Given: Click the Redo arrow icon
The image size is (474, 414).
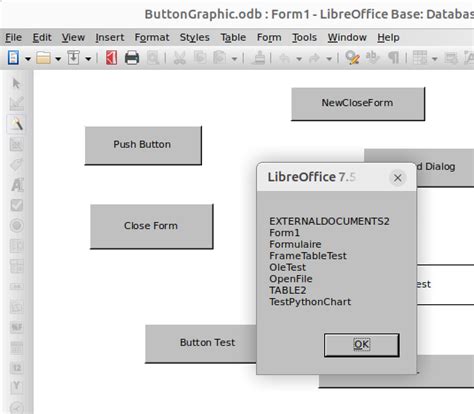Looking at the screenshot, I should (314, 58).
